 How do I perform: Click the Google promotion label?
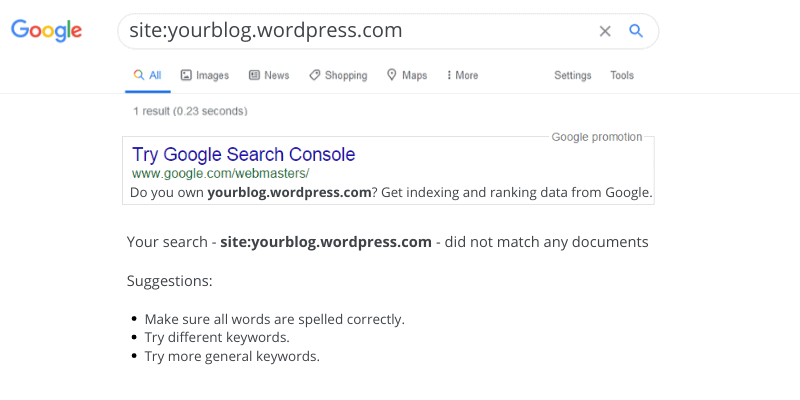click(597, 137)
